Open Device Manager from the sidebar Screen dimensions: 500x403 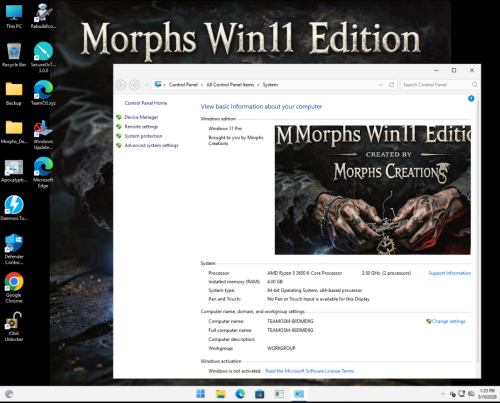coord(141,117)
